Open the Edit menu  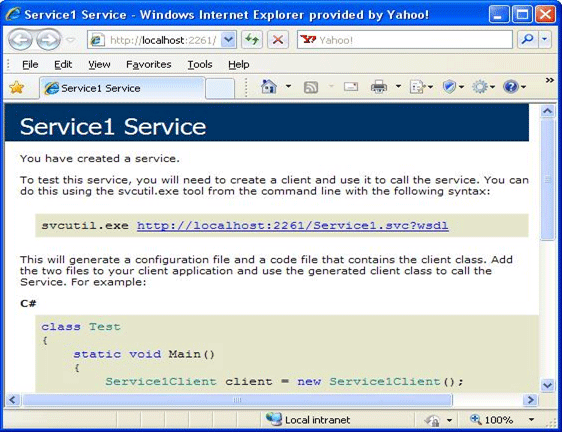[x=63, y=65]
